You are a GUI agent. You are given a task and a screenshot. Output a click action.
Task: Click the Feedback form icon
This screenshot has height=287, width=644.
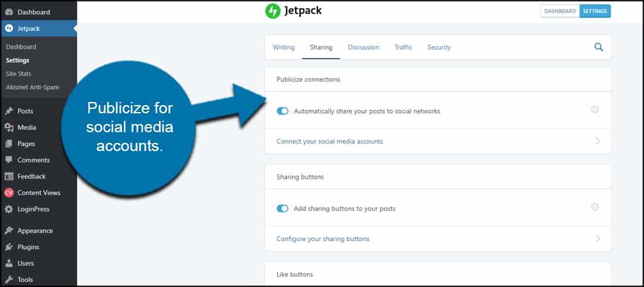click(9, 176)
